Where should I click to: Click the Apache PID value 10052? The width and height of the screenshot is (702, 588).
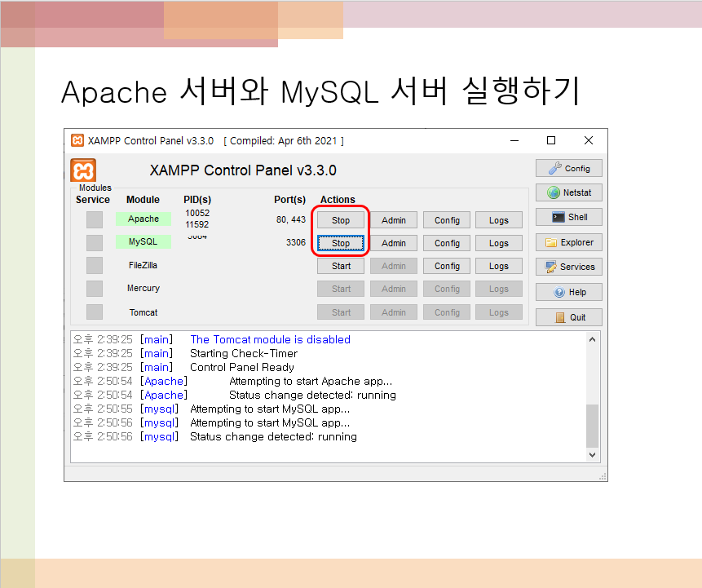[x=197, y=213]
